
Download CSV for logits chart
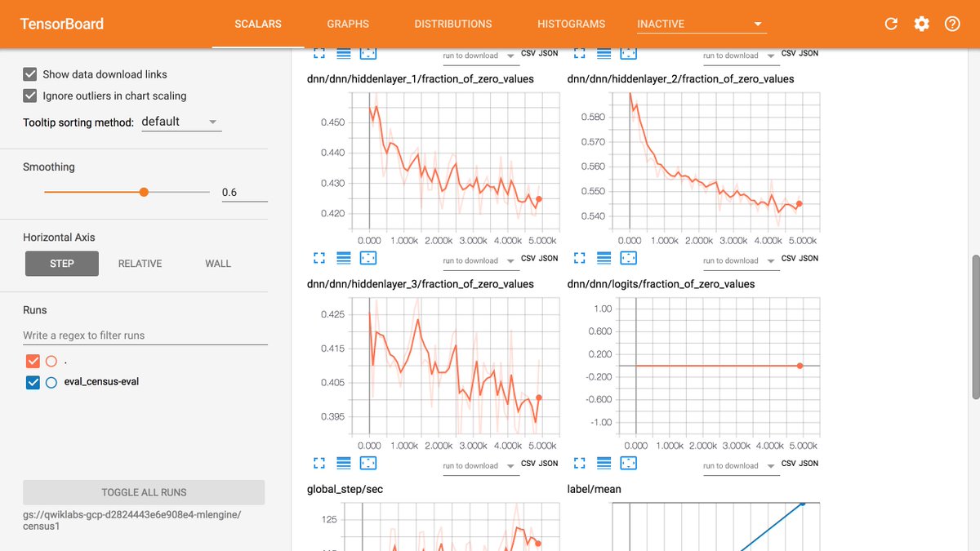point(789,463)
